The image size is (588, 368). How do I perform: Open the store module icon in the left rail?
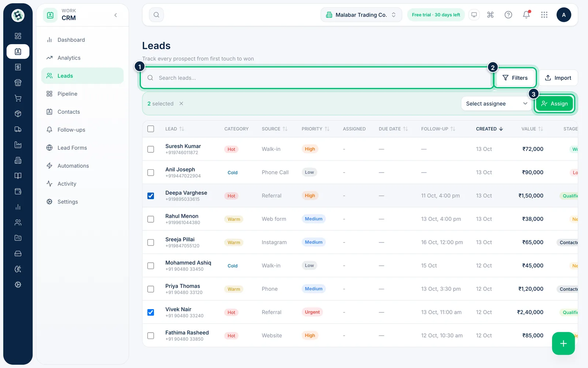[18, 82]
